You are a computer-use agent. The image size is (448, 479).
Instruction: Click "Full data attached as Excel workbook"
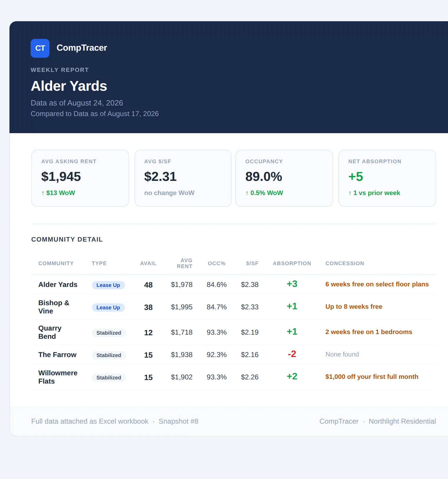pyautogui.click(x=90, y=421)
